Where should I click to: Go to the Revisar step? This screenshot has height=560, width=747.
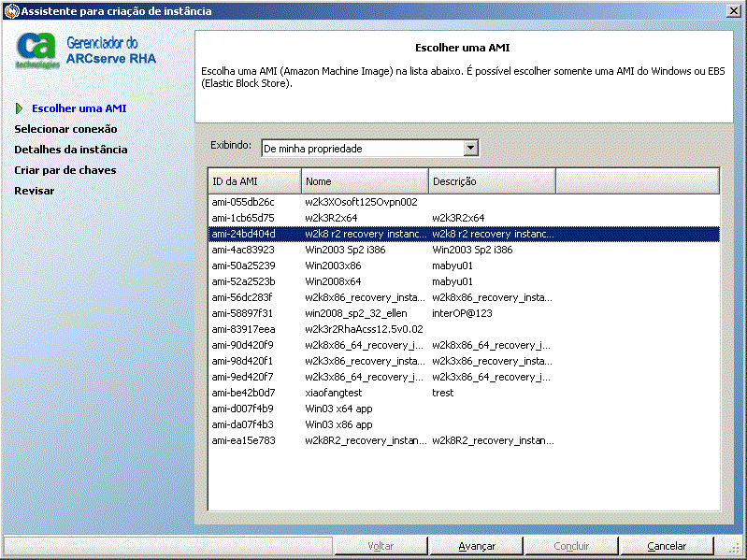coord(35,191)
